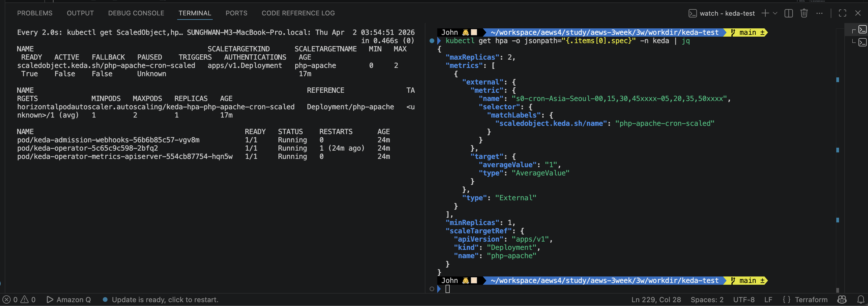Screen dimensions: 868x306
Task: Open the Ln 229, Col 28 position indicator
Action: [x=656, y=299]
